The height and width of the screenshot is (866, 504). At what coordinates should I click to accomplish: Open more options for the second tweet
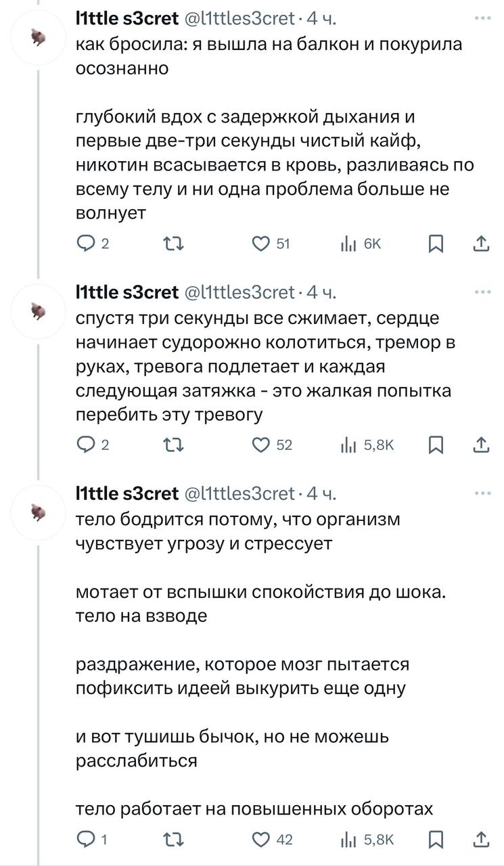[x=482, y=292]
